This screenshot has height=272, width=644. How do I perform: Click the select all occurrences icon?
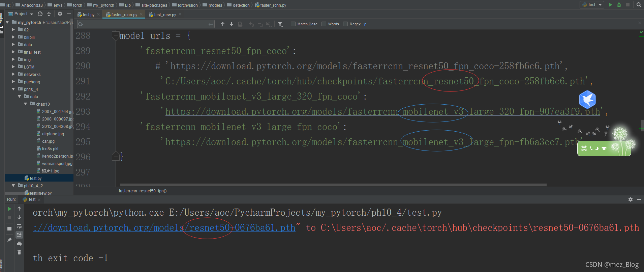coord(269,24)
